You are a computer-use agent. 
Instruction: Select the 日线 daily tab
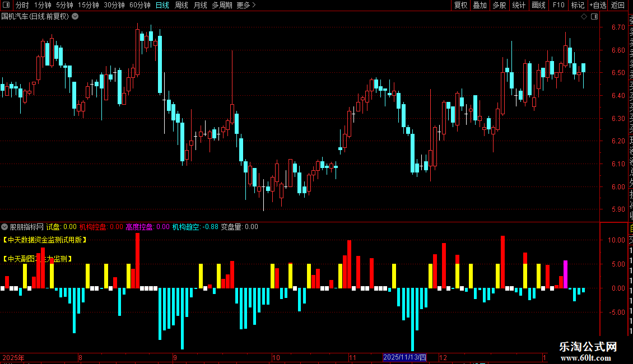(x=162, y=5)
